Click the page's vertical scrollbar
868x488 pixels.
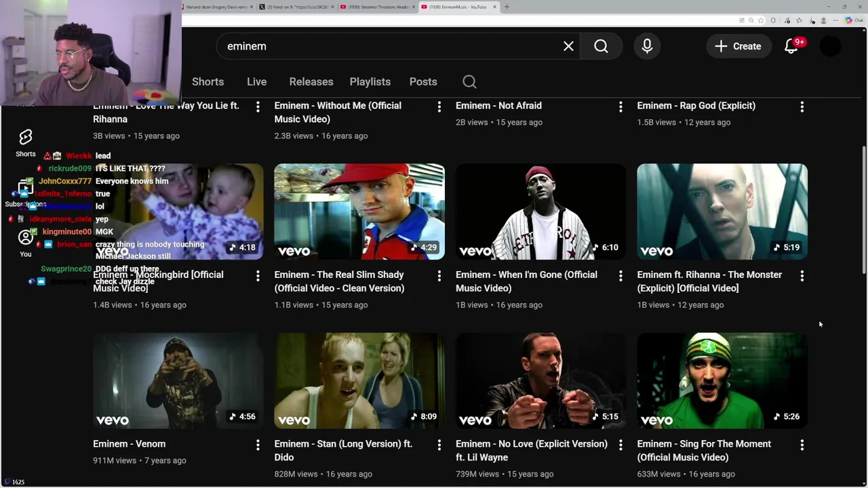click(x=863, y=210)
